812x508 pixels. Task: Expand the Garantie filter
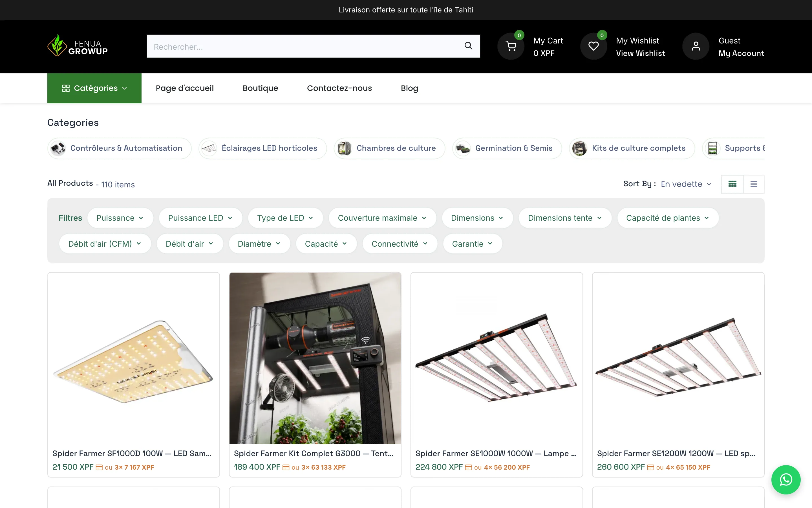click(x=473, y=244)
